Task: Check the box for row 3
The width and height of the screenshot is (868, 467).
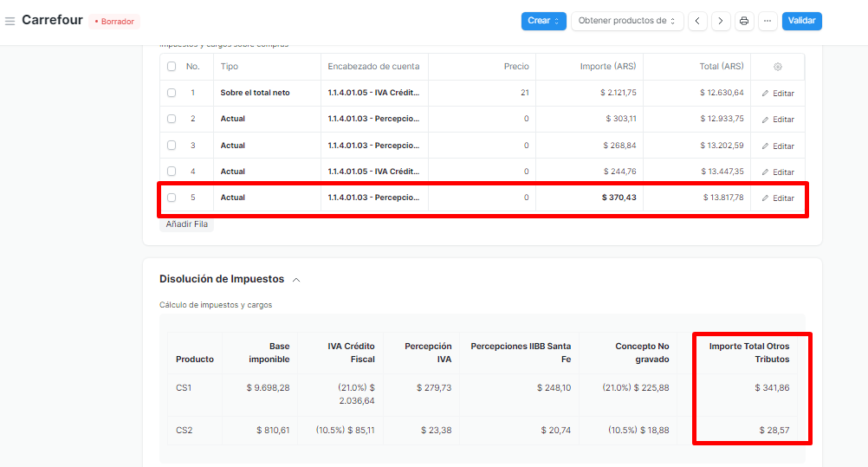Action: (x=172, y=146)
